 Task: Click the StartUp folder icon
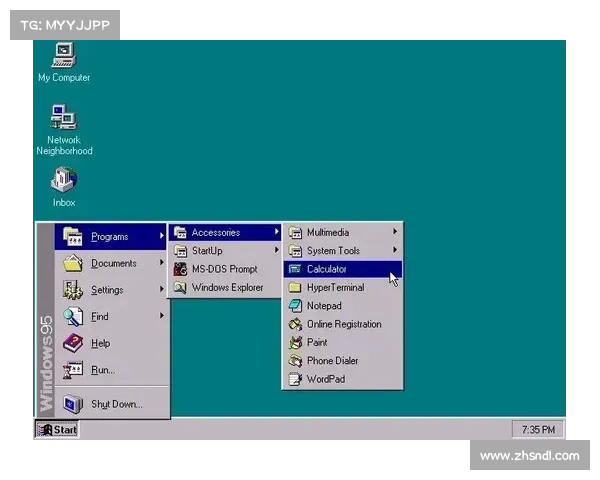click(180, 251)
